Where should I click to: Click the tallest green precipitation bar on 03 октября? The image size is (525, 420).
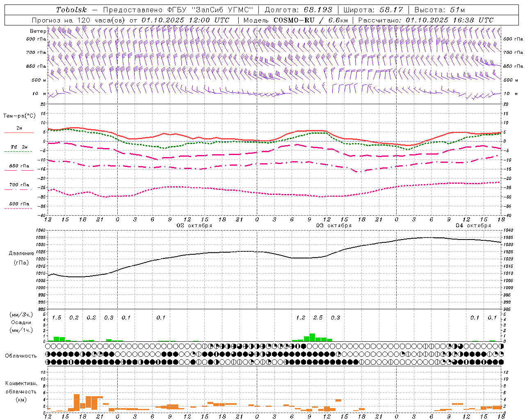point(312,337)
